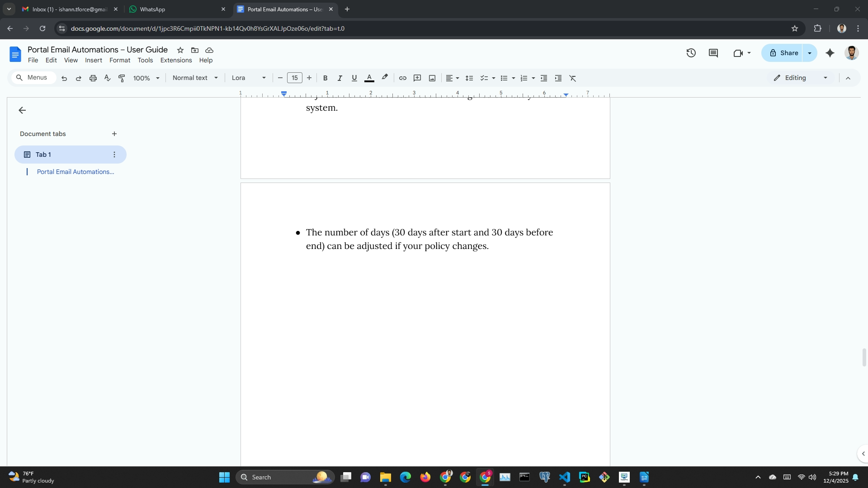The image size is (868, 488).
Task: Toggle bold formatting
Action: (x=325, y=78)
